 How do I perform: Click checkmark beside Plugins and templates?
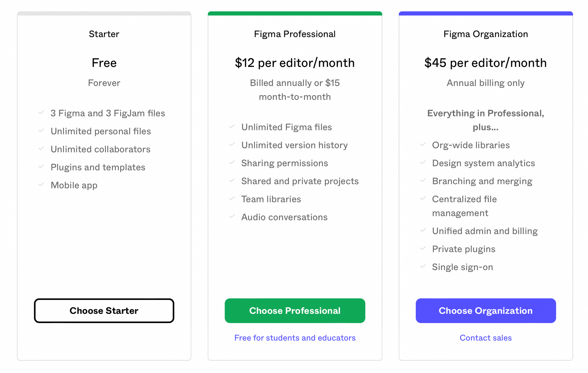(41, 167)
